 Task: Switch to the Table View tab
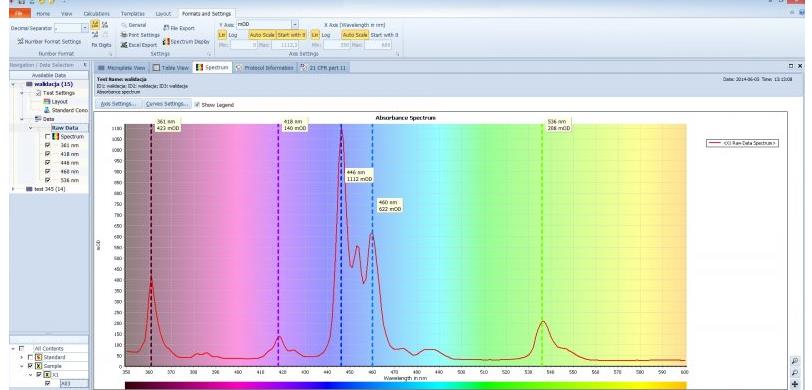pyautogui.click(x=170, y=68)
